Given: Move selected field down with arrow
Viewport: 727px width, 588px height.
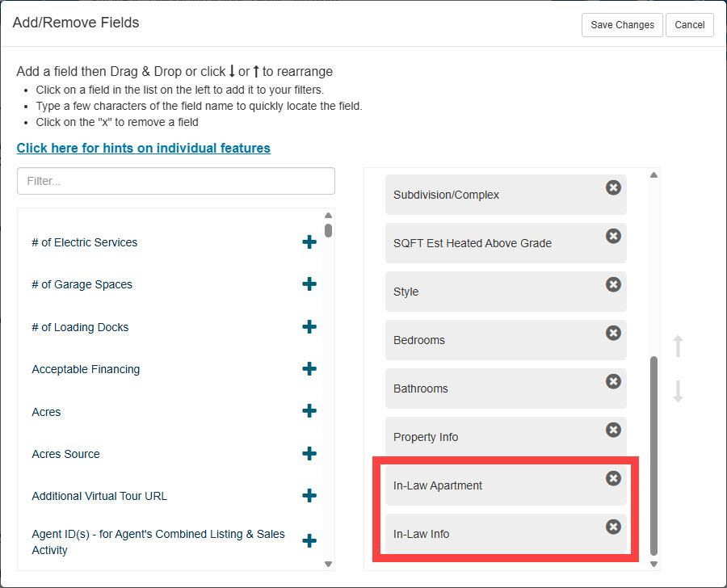Looking at the screenshot, I should [x=679, y=391].
